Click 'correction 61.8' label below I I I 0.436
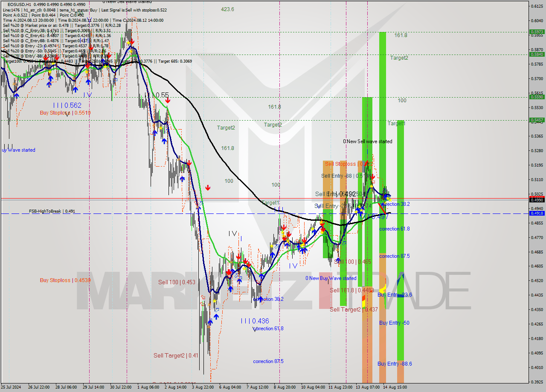The height and width of the screenshot is (392, 546). coord(268,329)
